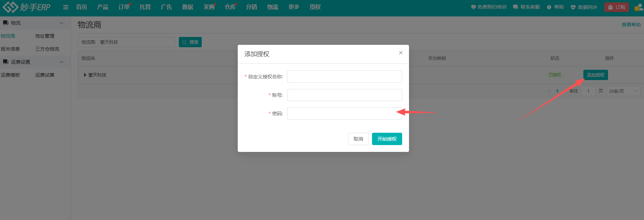Viewport: 644px width, 220px height.
Task: Open the 分销 menu
Action: point(251,7)
